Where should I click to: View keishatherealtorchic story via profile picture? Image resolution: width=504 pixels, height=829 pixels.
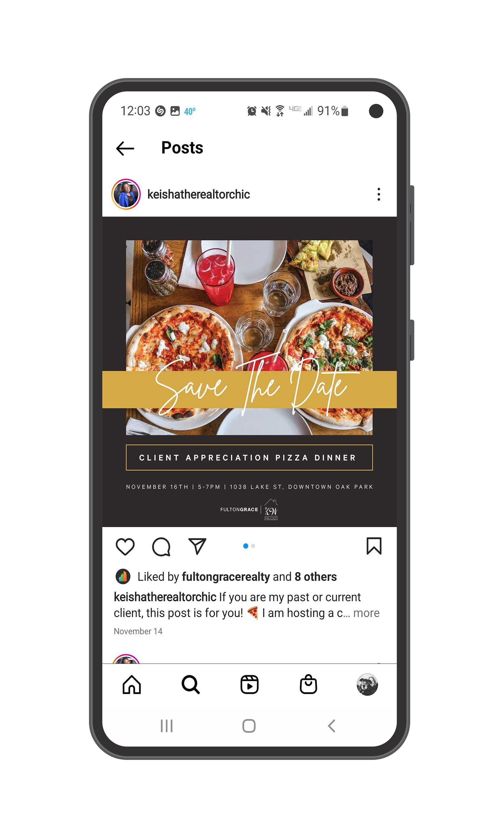[x=126, y=194]
